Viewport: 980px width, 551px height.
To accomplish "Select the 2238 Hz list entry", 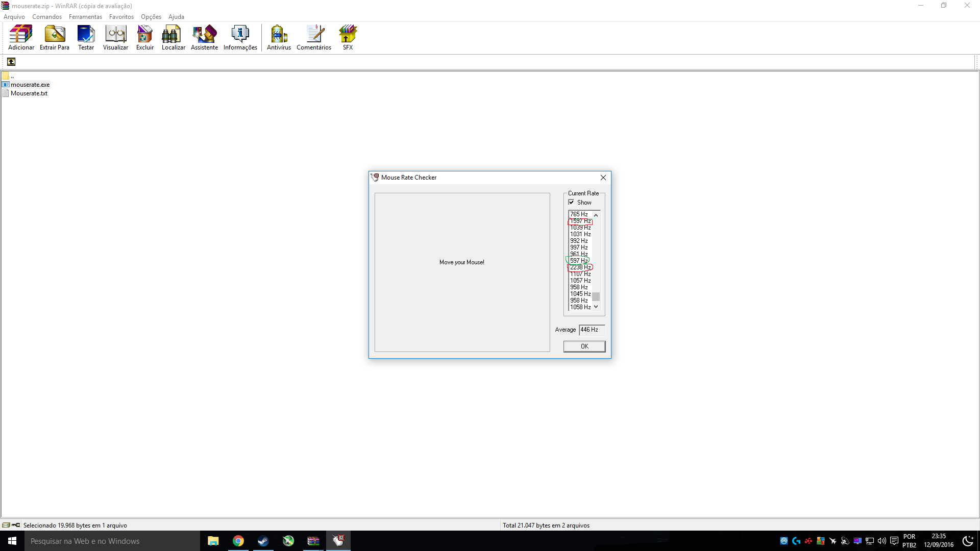I will point(580,267).
